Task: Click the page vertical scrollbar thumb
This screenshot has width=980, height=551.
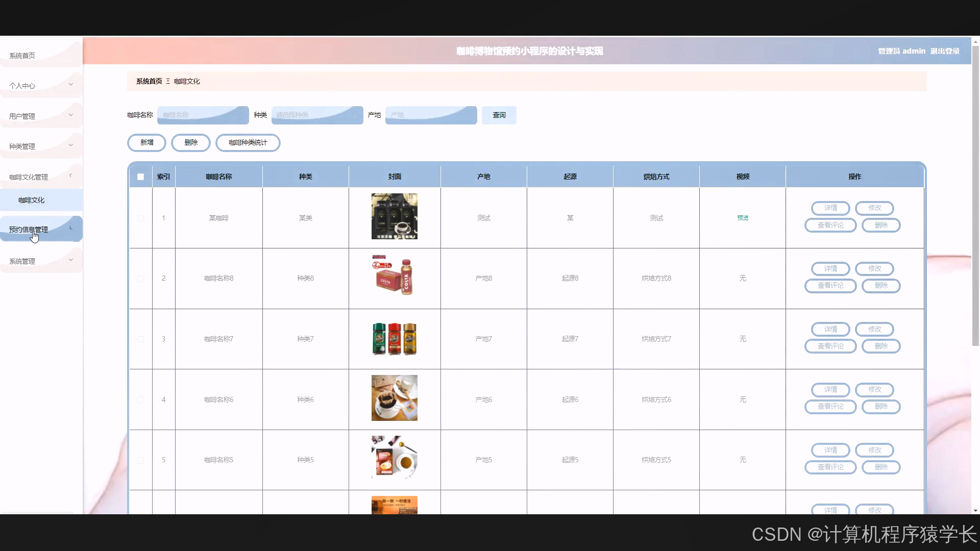Action: (975, 196)
